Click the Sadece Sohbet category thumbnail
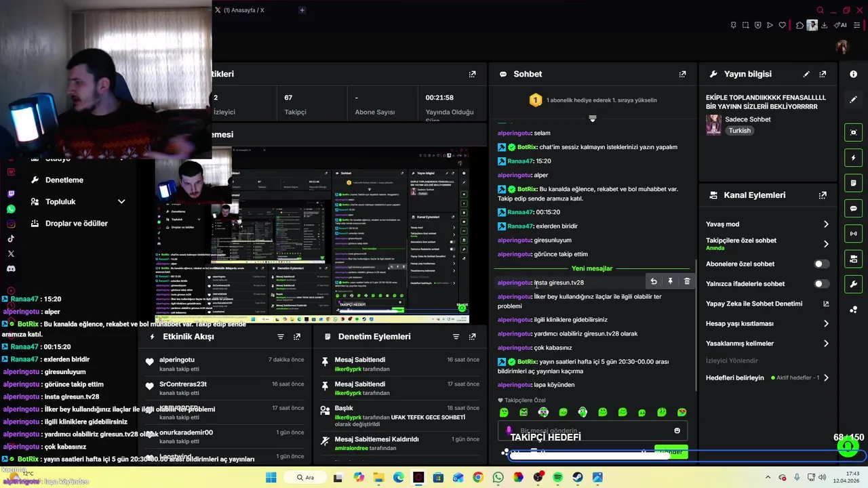 click(x=713, y=125)
